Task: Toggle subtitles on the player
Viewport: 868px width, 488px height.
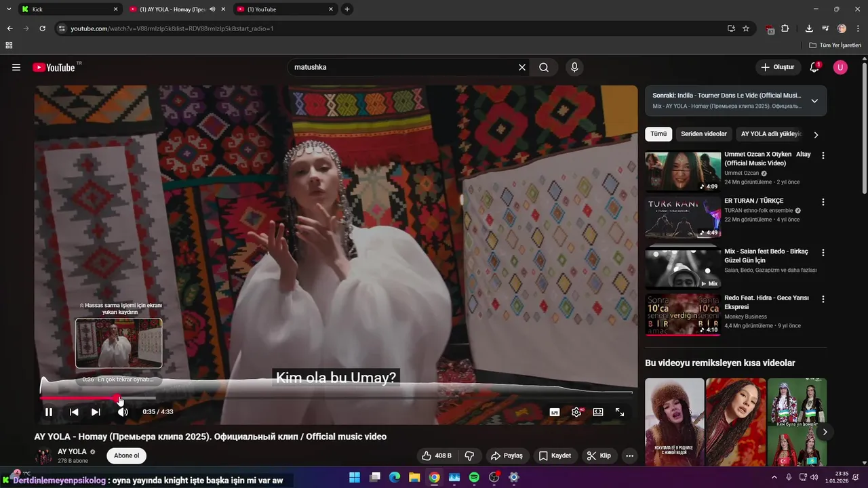Action: [x=555, y=411]
